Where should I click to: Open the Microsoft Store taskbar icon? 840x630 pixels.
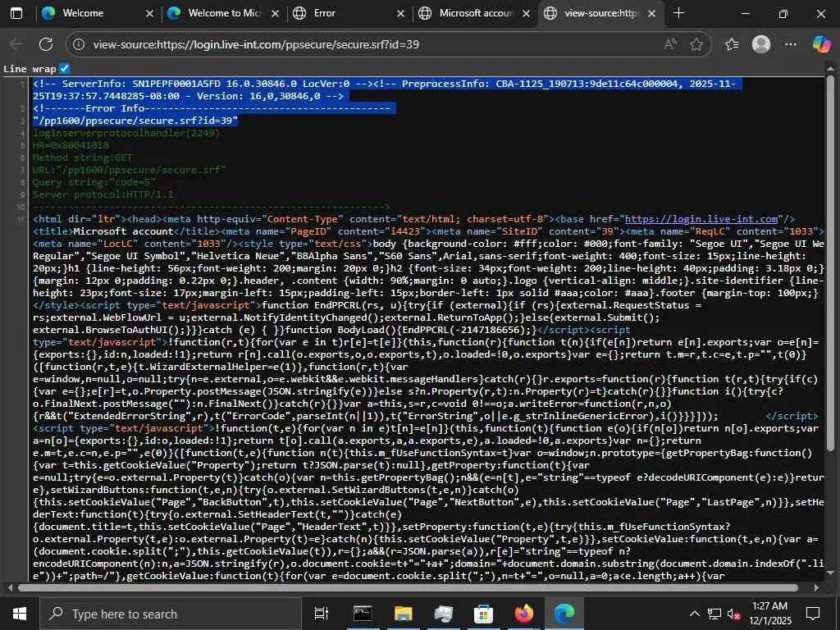(483, 614)
